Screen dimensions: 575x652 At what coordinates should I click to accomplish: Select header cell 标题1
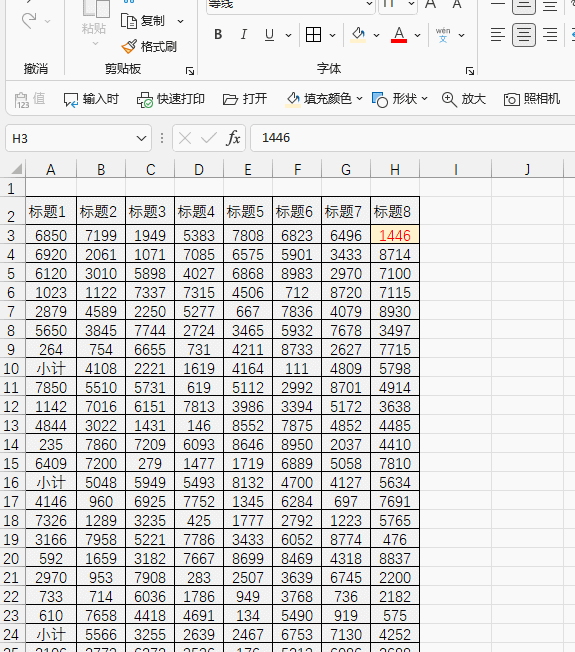pyautogui.click(x=51, y=211)
